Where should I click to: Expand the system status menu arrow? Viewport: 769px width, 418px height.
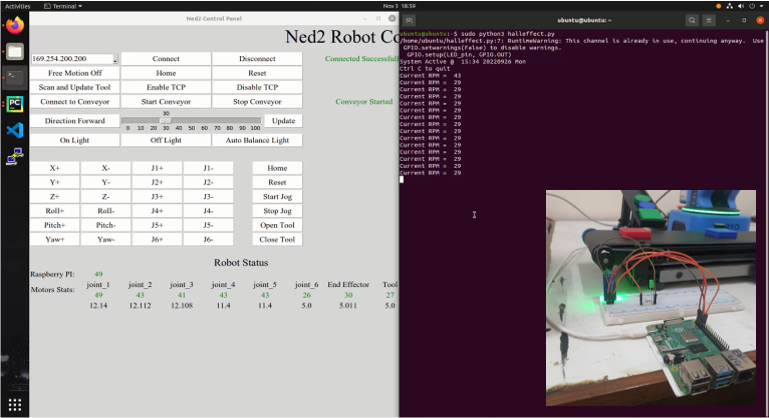click(759, 6)
